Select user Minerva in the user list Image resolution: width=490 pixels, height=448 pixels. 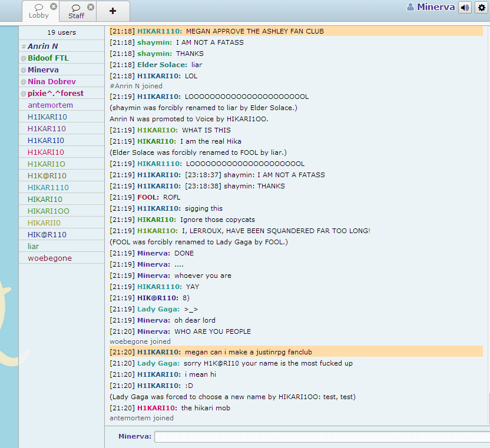tap(62, 69)
